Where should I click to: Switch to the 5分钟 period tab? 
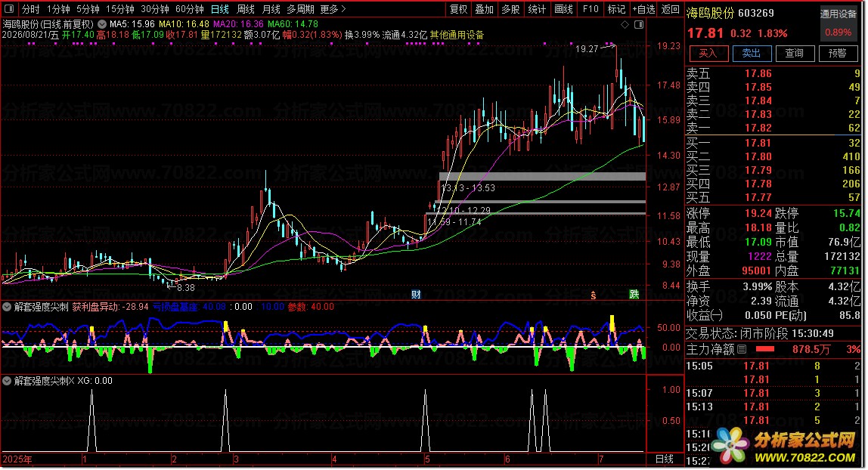[88, 9]
